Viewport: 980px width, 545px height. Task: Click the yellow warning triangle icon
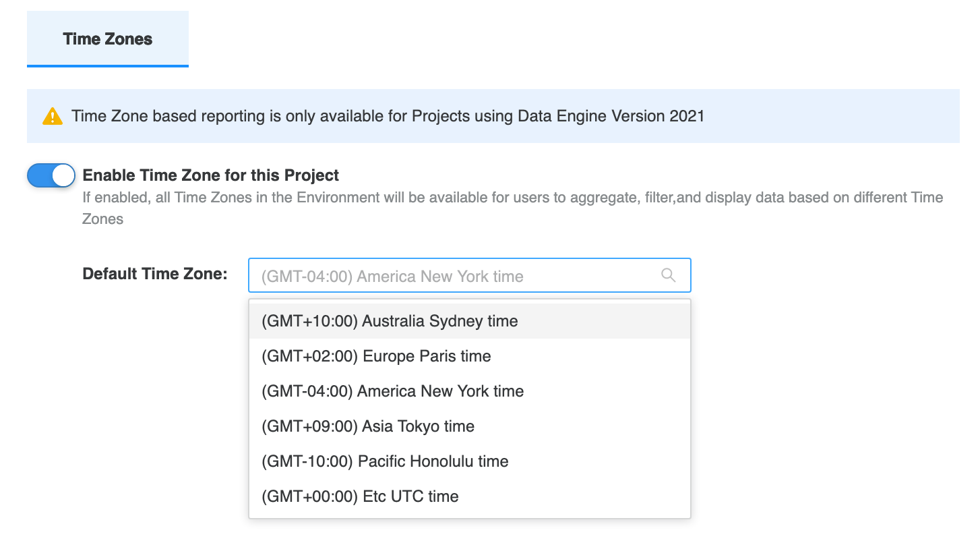coord(52,117)
